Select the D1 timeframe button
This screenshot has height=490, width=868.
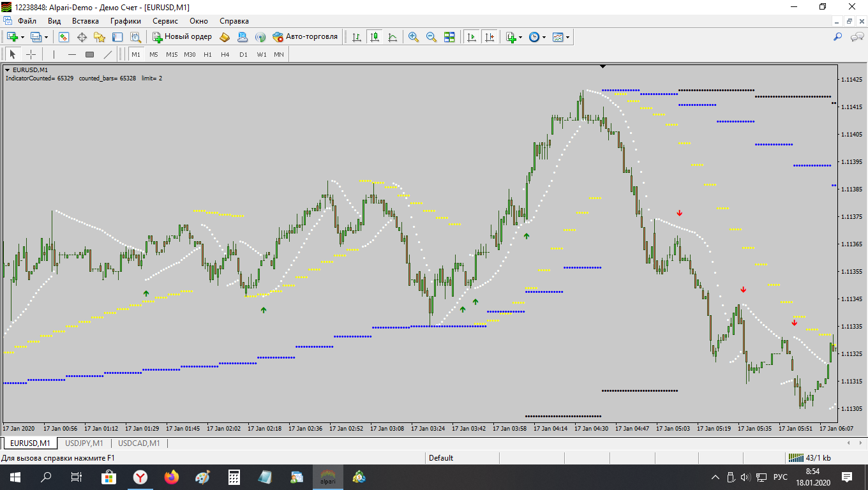[x=243, y=54]
